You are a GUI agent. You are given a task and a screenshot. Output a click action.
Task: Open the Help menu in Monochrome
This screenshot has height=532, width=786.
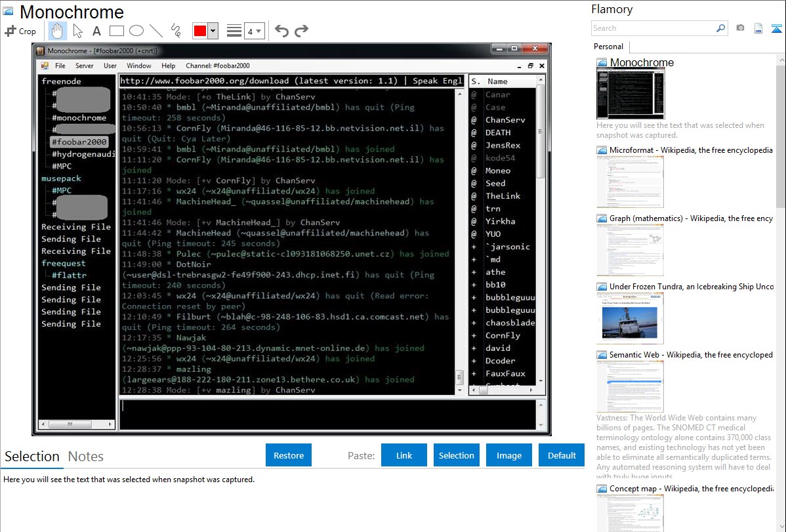click(x=169, y=66)
